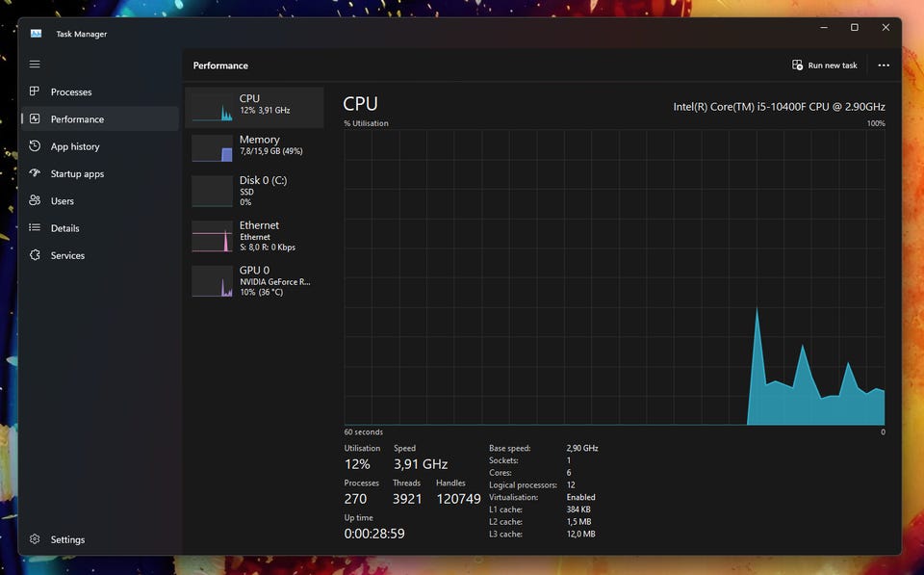The width and height of the screenshot is (924, 575).
Task: Click the Run new task button
Action: click(x=825, y=65)
